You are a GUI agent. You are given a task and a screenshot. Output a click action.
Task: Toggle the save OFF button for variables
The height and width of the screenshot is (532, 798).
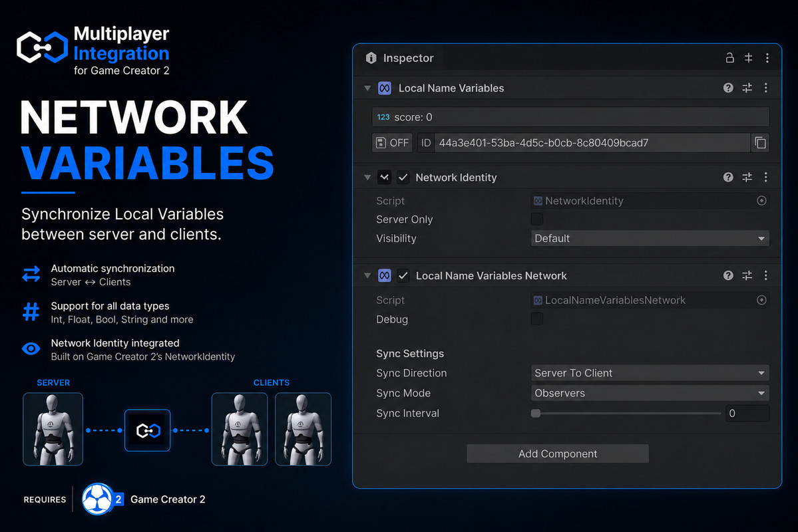tap(392, 143)
